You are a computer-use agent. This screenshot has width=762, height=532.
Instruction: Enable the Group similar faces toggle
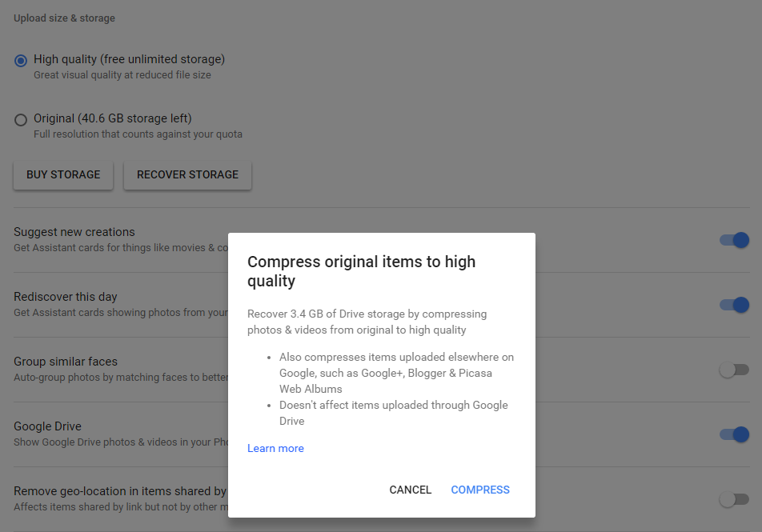(x=733, y=370)
